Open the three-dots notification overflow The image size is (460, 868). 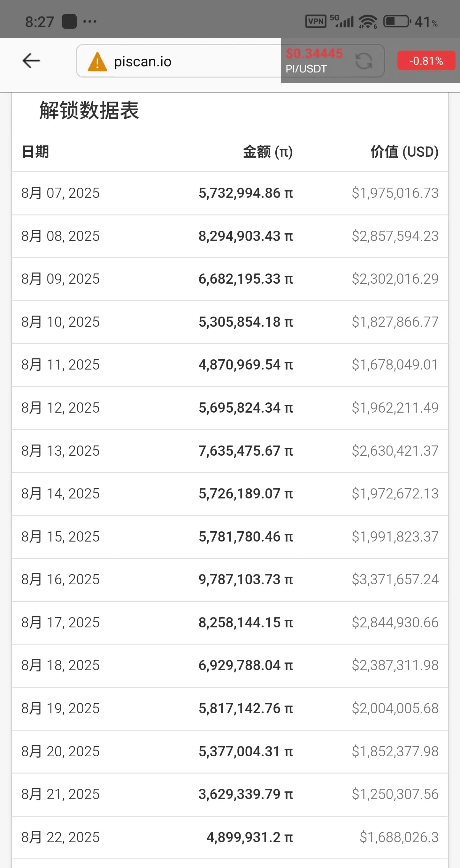click(x=90, y=22)
